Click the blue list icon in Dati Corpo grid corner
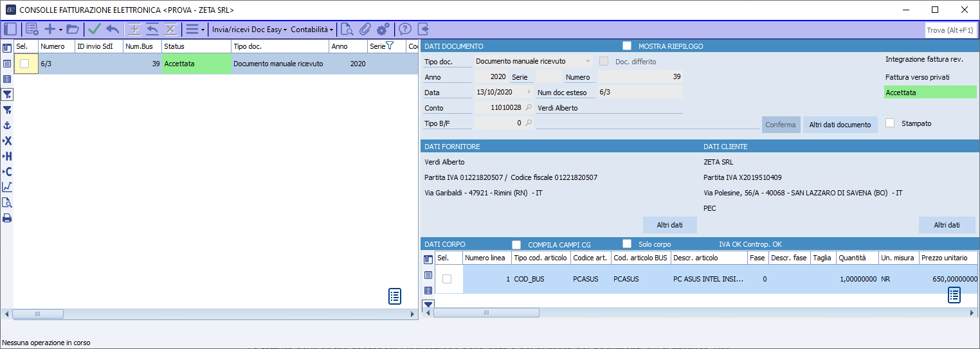980x349 pixels. (x=954, y=295)
